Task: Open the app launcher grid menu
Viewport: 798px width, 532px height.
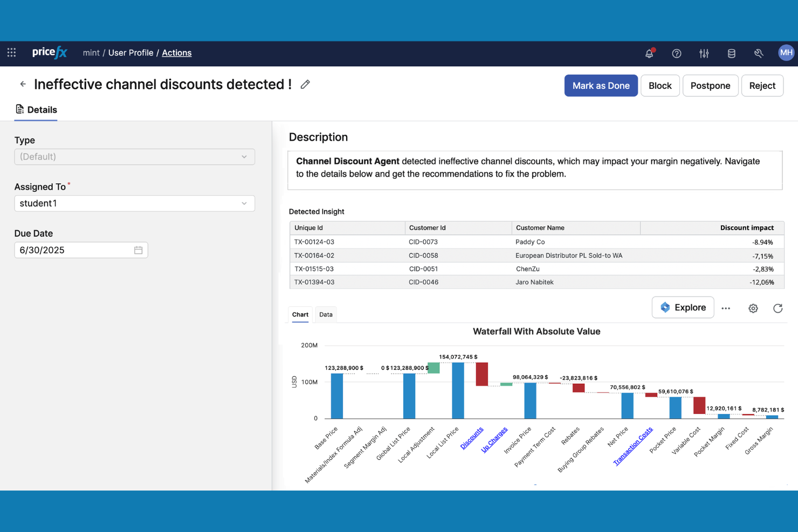Action: pyautogui.click(x=11, y=53)
